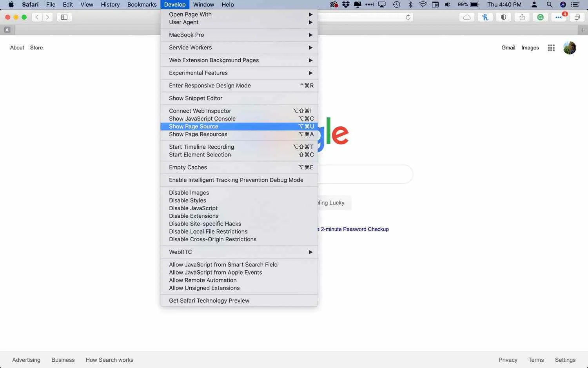
Task: Open the History menu
Action: 110,5
